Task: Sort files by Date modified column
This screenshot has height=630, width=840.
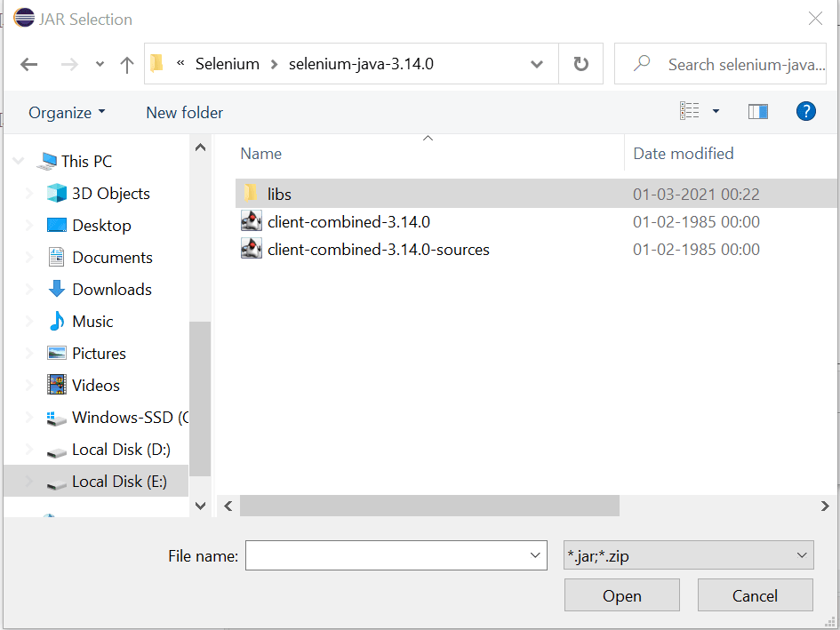Action: pyautogui.click(x=683, y=154)
